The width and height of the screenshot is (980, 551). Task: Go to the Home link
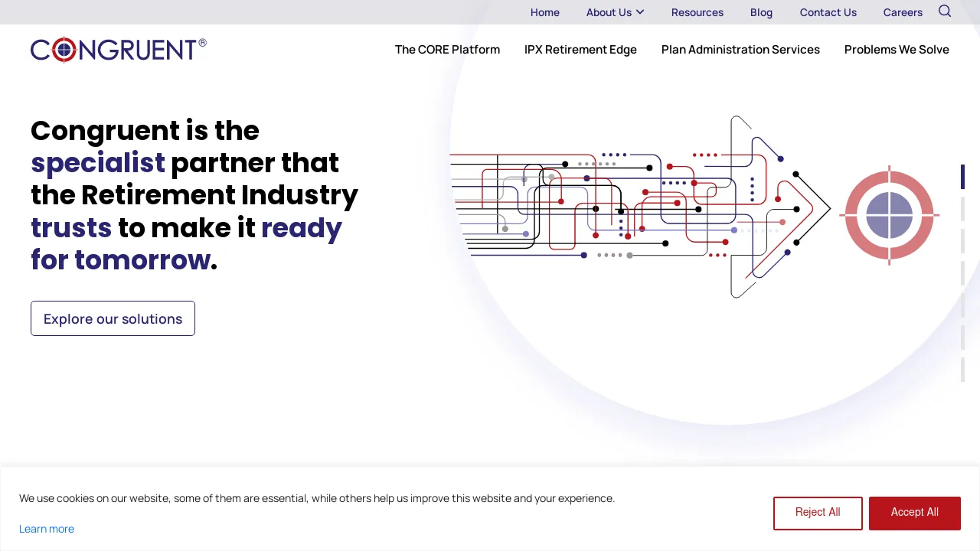pos(545,12)
